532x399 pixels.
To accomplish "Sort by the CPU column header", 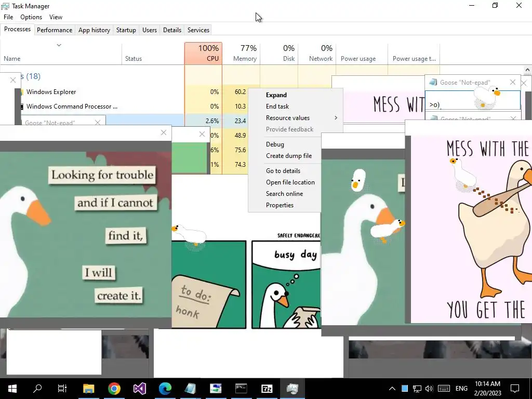I will pos(203,54).
